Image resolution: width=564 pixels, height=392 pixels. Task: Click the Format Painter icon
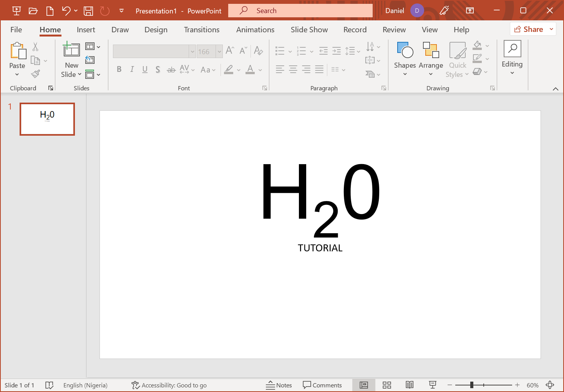point(36,74)
